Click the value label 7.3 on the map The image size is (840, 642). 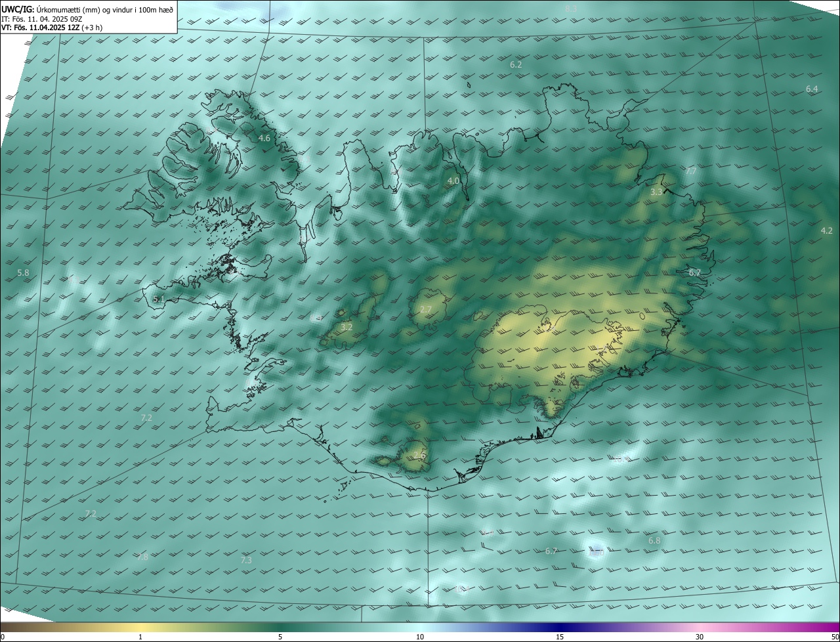[x=246, y=561]
